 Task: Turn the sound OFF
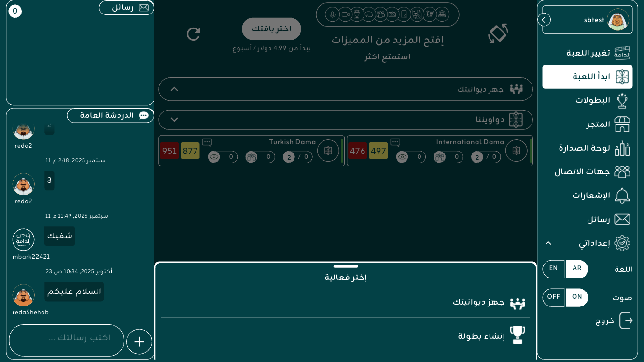click(553, 297)
